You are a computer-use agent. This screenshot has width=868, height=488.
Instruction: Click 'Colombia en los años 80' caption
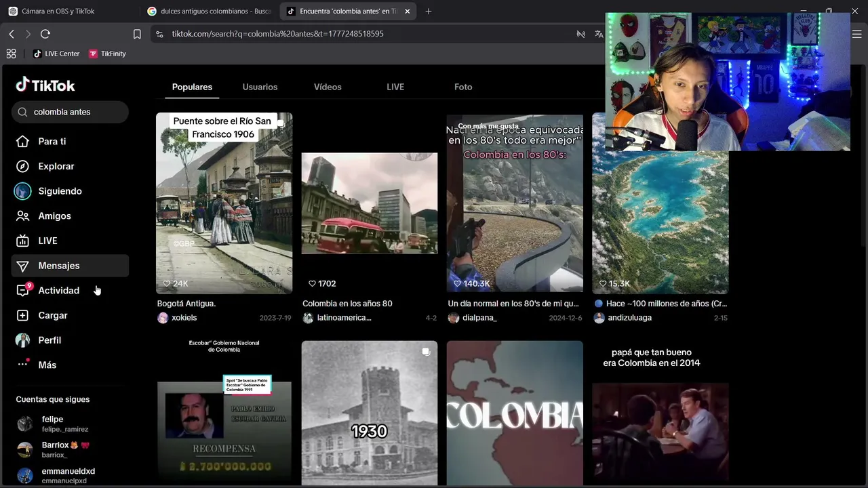347,304
